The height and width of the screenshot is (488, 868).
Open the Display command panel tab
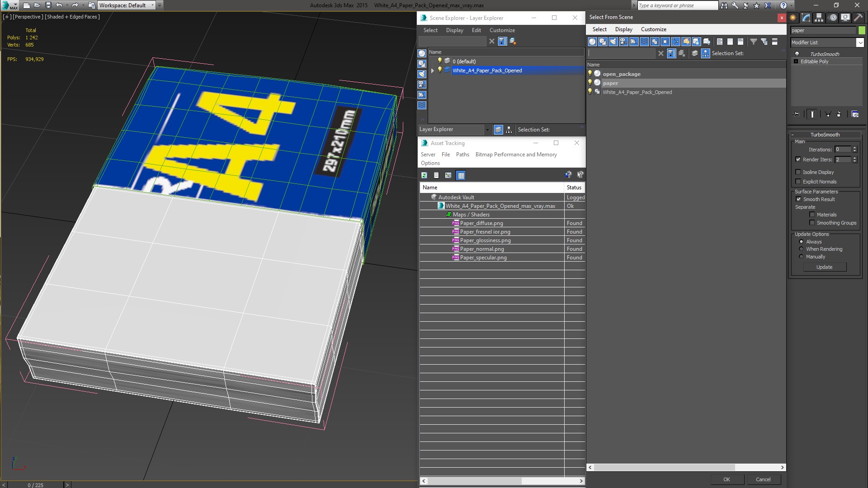point(845,18)
